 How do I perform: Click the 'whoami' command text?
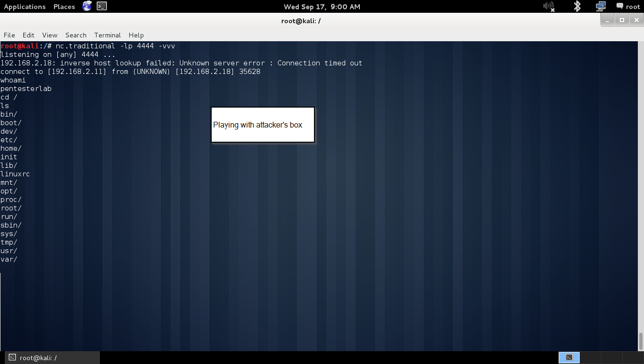pyautogui.click(x=13, y=80)
